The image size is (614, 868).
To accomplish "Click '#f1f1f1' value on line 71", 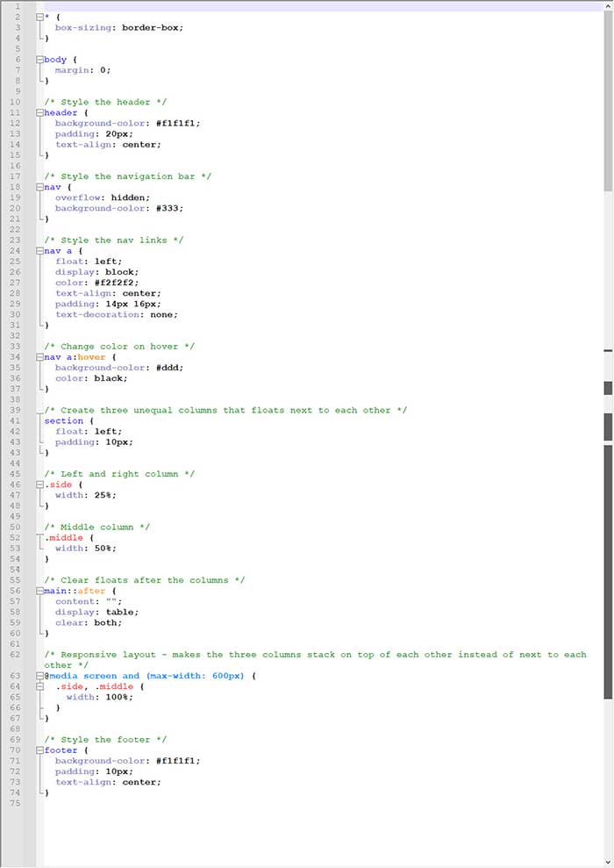I will [175, 761].
